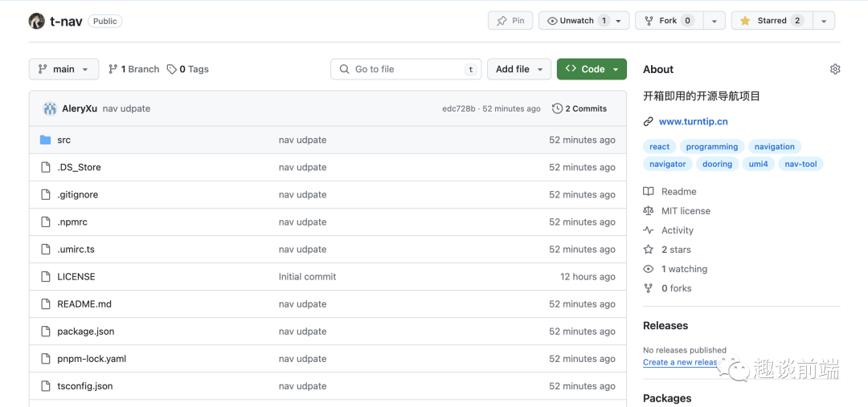Click the Initial commit message on LICENSE row
This screenshot has height=407, width=868.
(307, 276)
